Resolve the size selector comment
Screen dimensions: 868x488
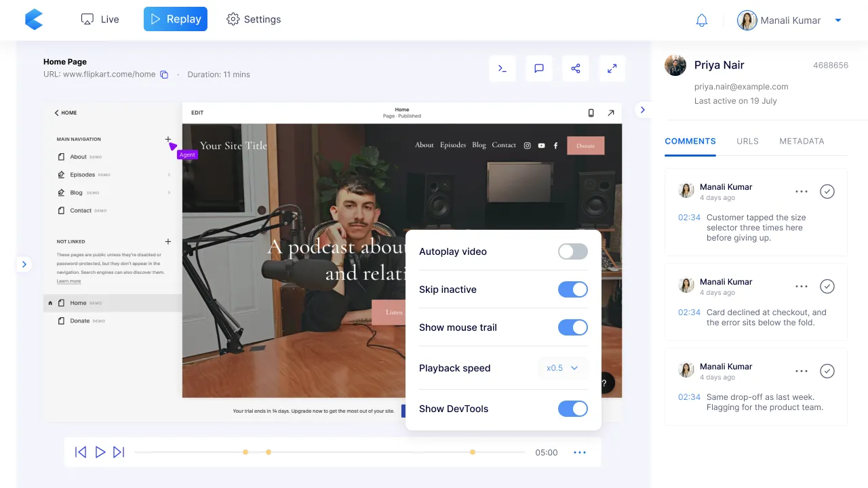(x=827, y=192)
